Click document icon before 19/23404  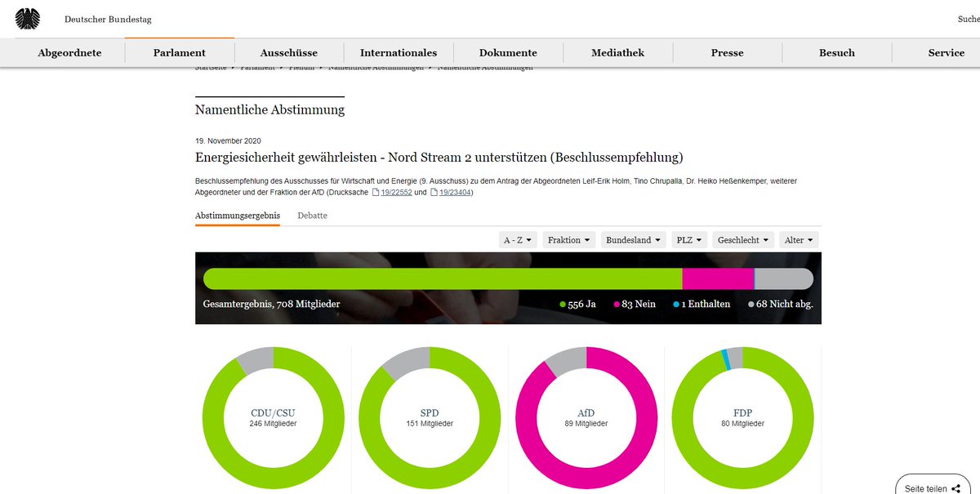pyautogui.click(x=433, y=193)
